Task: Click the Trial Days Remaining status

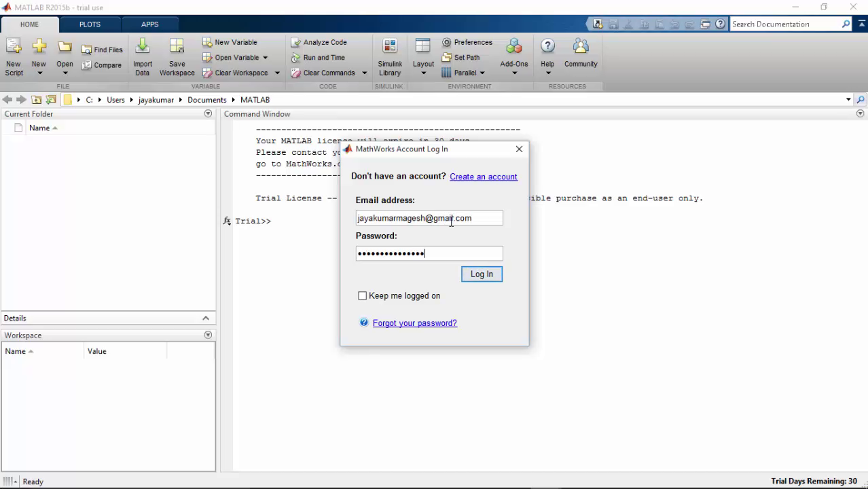Action: pos(814,481)
